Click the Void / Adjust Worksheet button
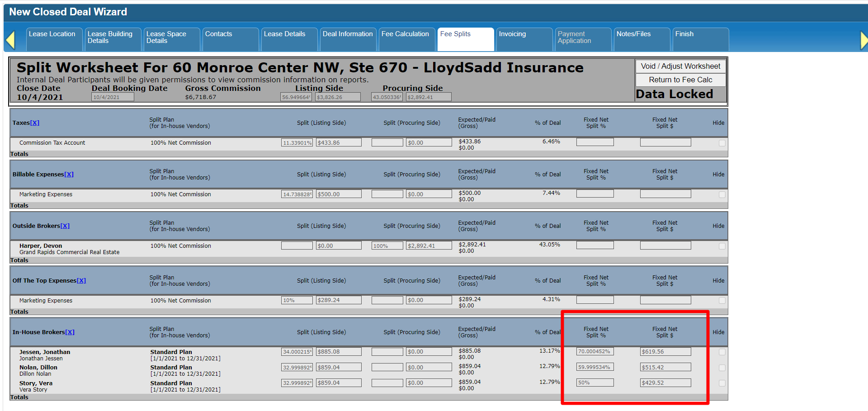Screen dimensions: 868x411 pos(680,66)
